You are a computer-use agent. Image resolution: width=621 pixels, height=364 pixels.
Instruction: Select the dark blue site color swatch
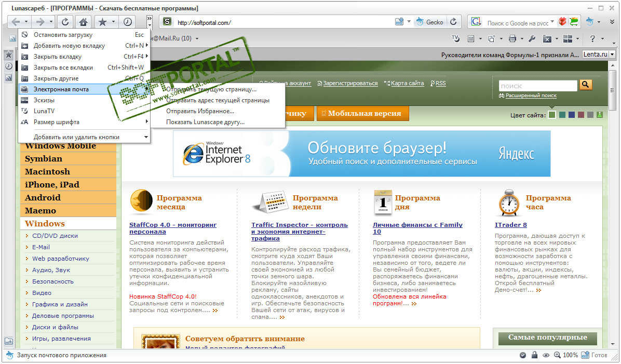tap(572, 115)
